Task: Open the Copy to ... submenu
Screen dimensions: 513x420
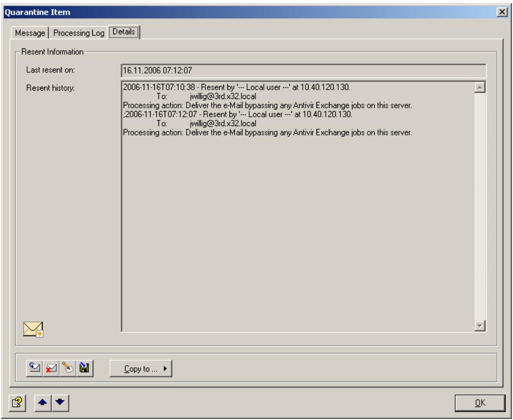Action: click(141, 368)
